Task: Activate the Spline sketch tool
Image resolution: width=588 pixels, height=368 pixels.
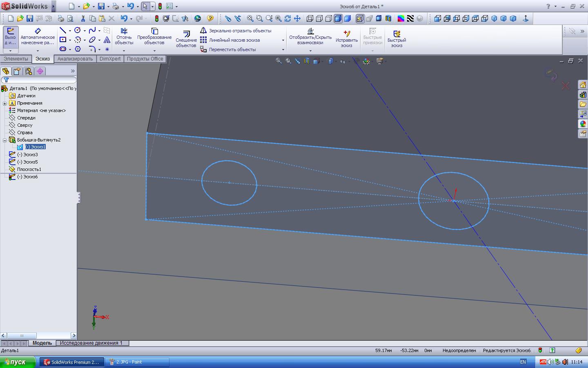Action: click(92, 31)
